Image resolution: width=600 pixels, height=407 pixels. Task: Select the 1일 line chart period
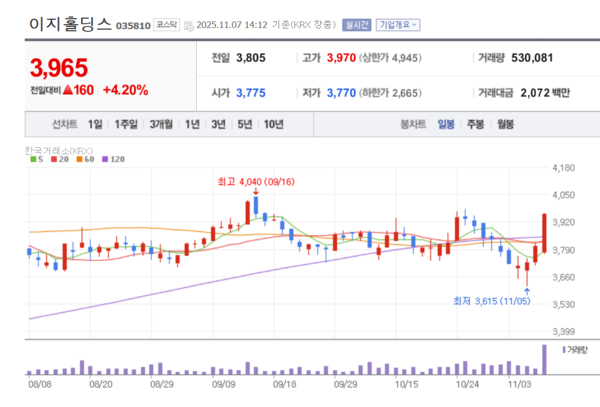click(x=95, y=125)
